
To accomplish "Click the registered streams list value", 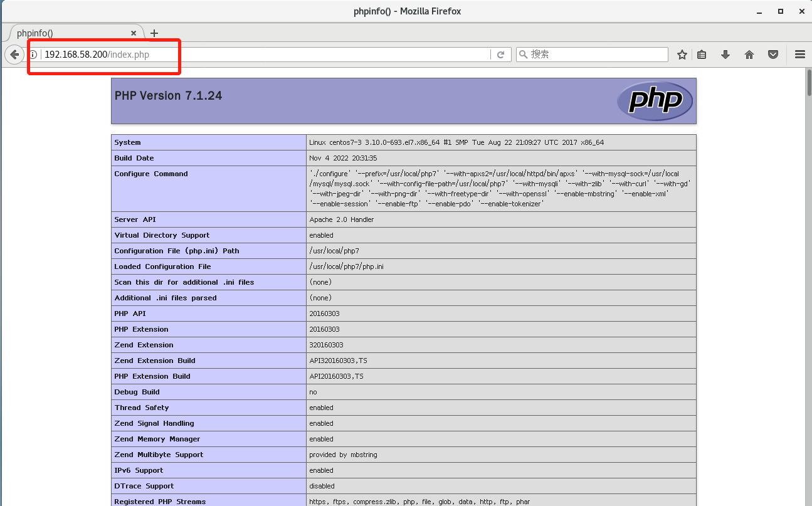I will [420, 502].
